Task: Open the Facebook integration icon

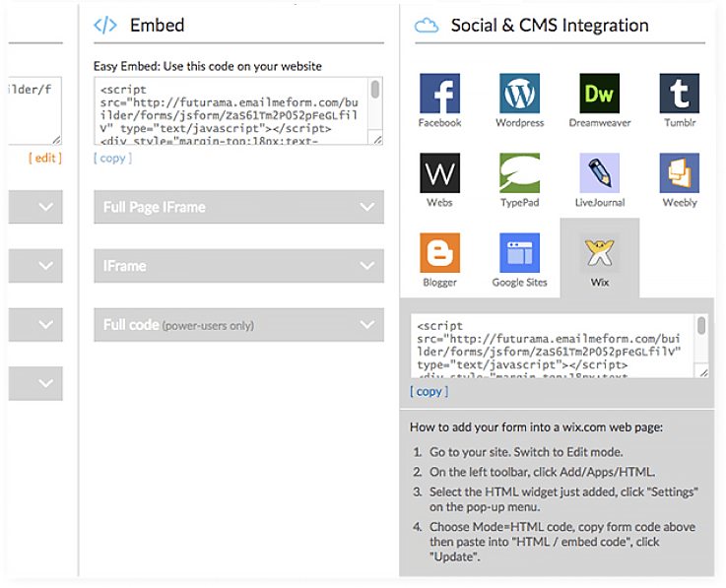Action: click(x=439, y=94)
